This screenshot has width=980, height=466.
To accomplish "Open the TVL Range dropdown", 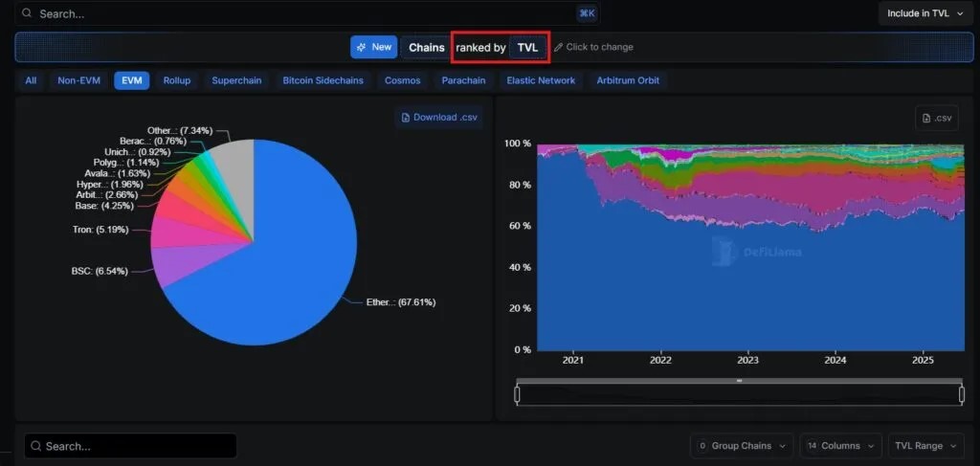I will tap(925, 446).
